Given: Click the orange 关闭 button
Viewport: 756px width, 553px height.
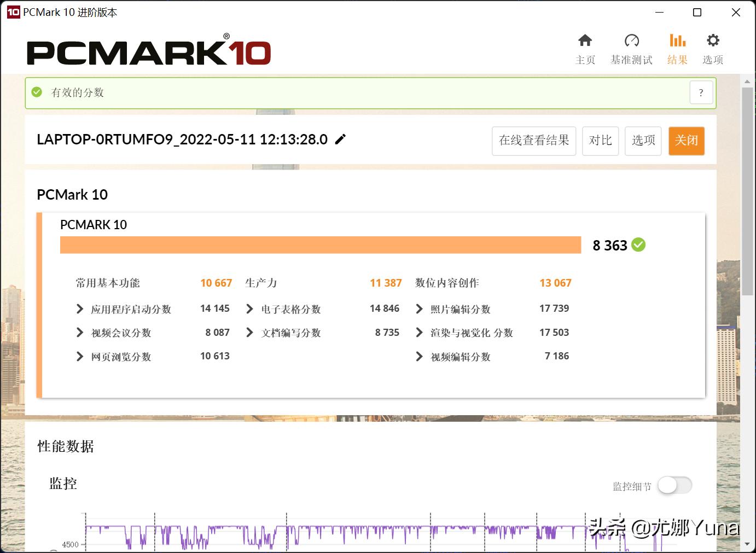Looking at the screenshot, I should point(687,141).
